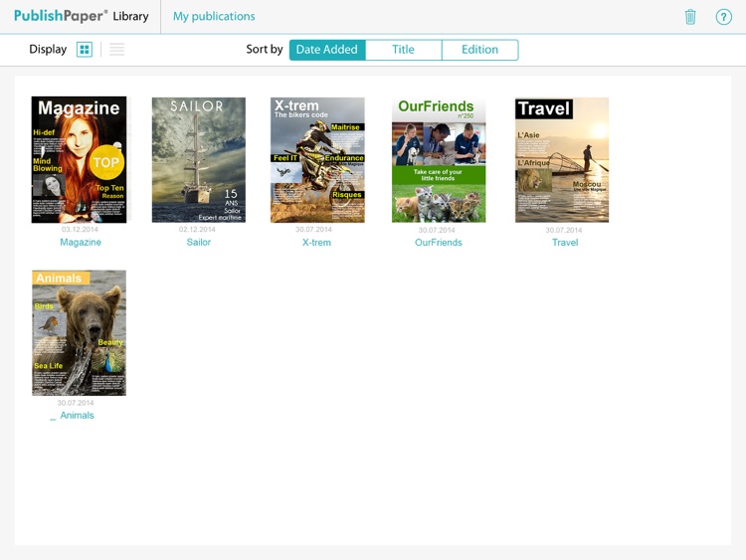Open the Animals cover thumbnail
746x560 pixels.
tap(79, 333)
